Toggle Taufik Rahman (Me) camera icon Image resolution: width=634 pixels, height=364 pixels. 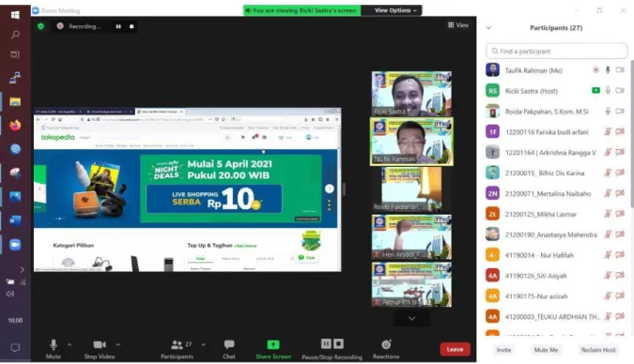click(x=620, y=70)
